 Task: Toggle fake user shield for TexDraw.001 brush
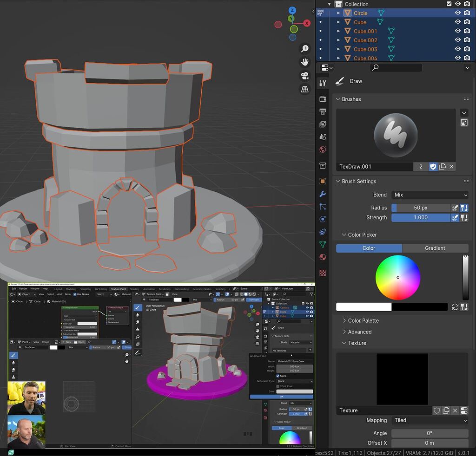tap(433, 167)
